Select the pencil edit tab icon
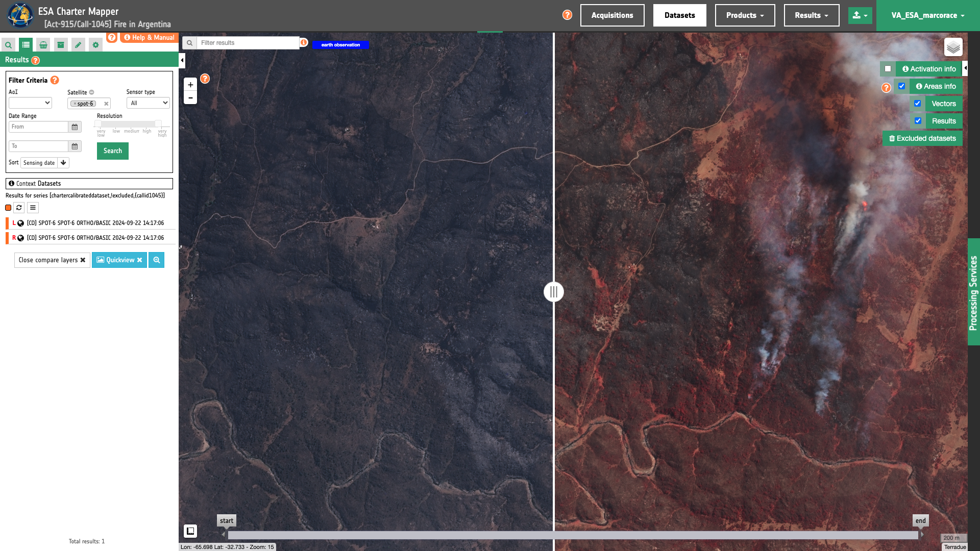 [x=78, y=45]
